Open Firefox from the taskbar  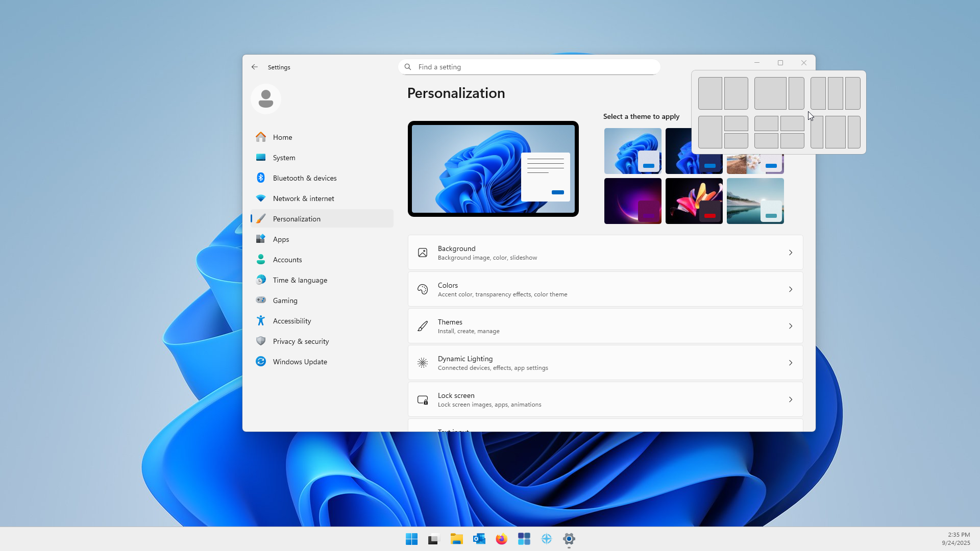pyautogui.click(x=501, y=539)
